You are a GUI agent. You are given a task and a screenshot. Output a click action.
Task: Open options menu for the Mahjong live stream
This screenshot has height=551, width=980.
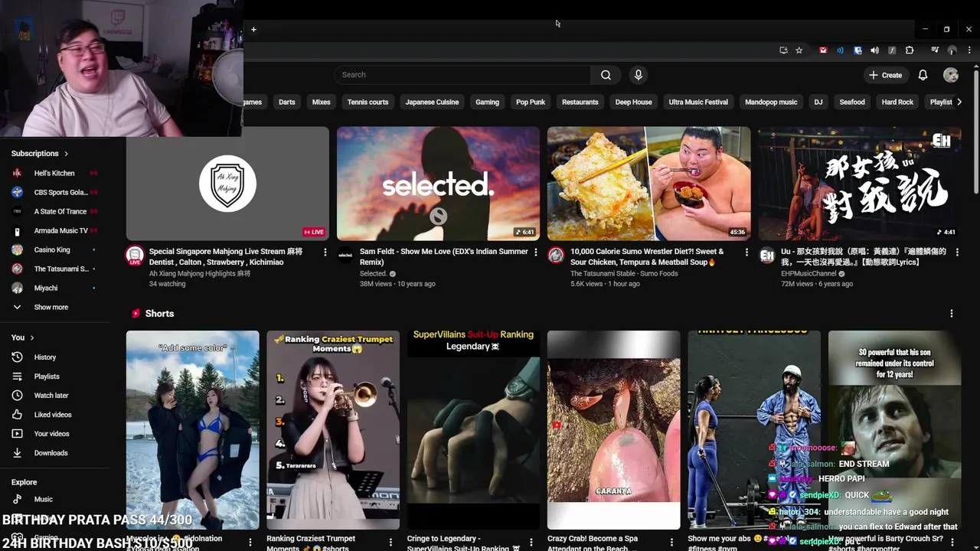coord(325,252)
